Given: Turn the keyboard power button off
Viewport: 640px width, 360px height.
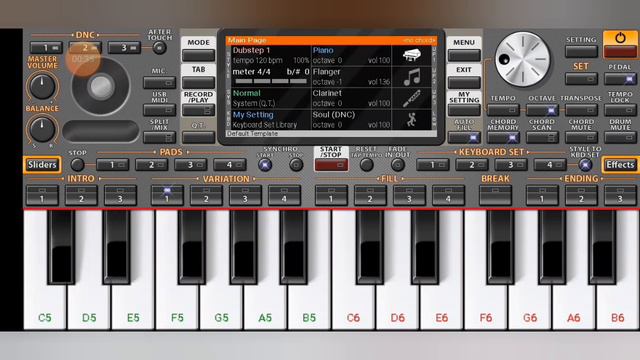Looking at the screenshot, I should 620,43.
